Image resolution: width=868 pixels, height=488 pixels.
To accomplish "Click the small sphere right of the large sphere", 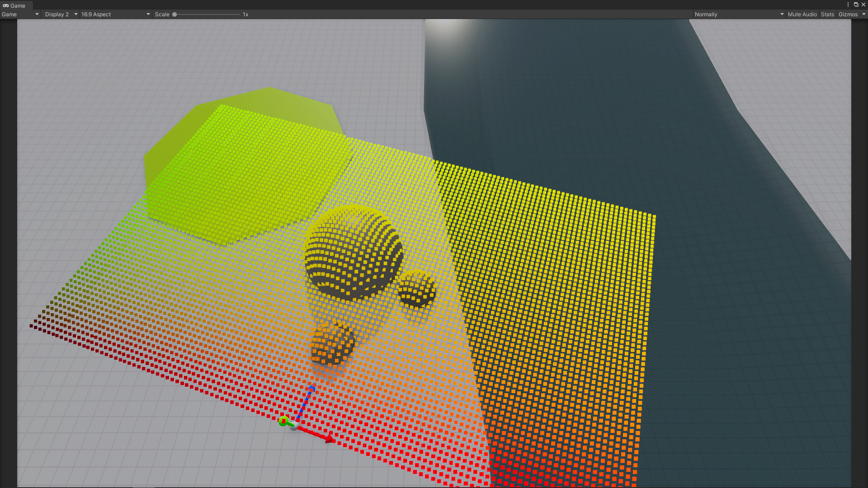I will click(x=417, y=289).
